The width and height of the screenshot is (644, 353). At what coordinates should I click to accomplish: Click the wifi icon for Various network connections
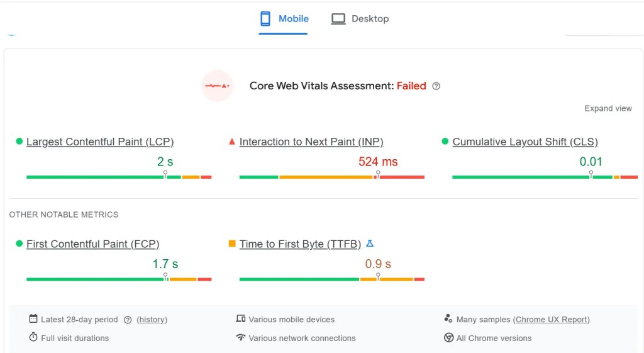pos(240,338)
